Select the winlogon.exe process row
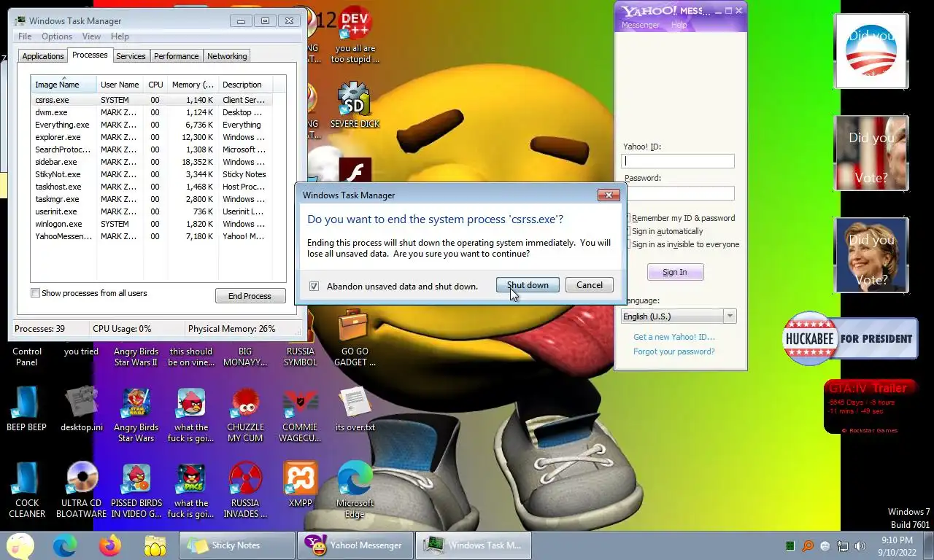The image size is (934, 560). click(x=152, y=224)
